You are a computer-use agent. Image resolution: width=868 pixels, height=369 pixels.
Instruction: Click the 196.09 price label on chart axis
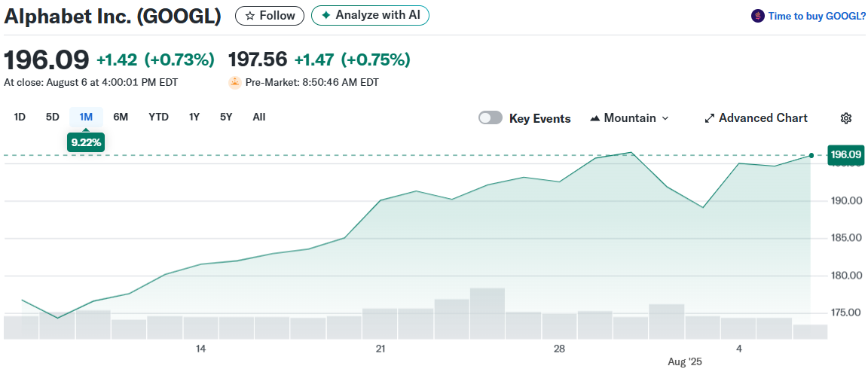point(845,155)
